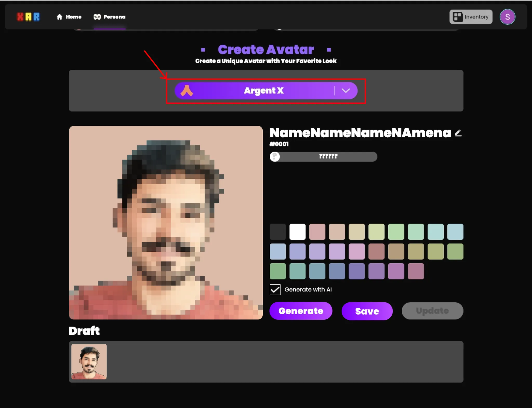Select the draft avatar thumbnail
The width and height of the screenshot is (532, 408).
89,362
